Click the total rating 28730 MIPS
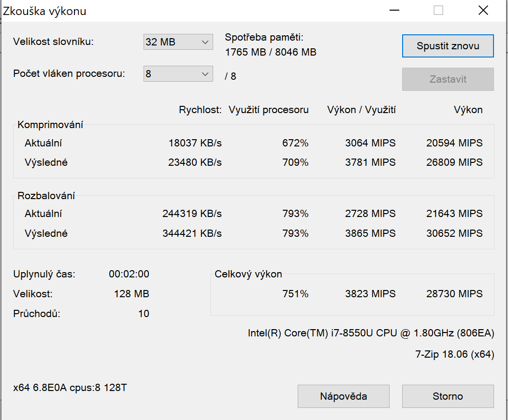508x420 pixels. coord(454,294)
